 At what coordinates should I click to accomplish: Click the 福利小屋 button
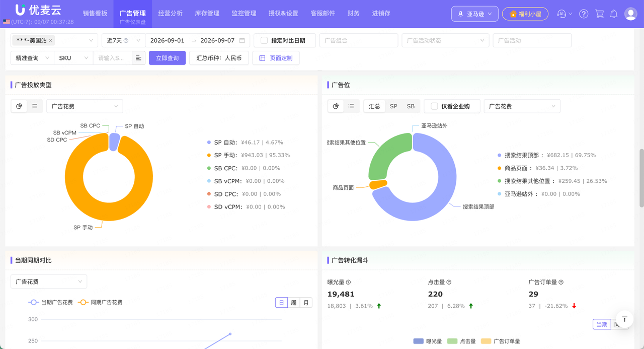[x=525, y=14]
